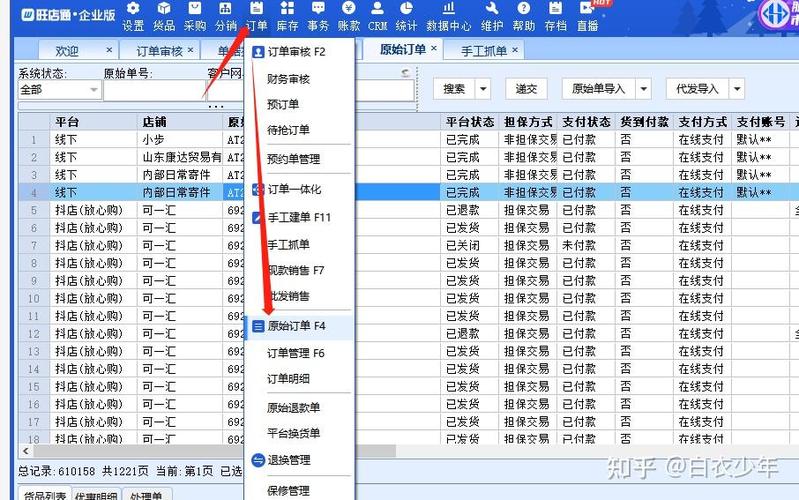The width and height of the screenshot is (799, 500).
Task: Open the 统计 statistics toolbar icon
Action: click(x=406, y=16)
